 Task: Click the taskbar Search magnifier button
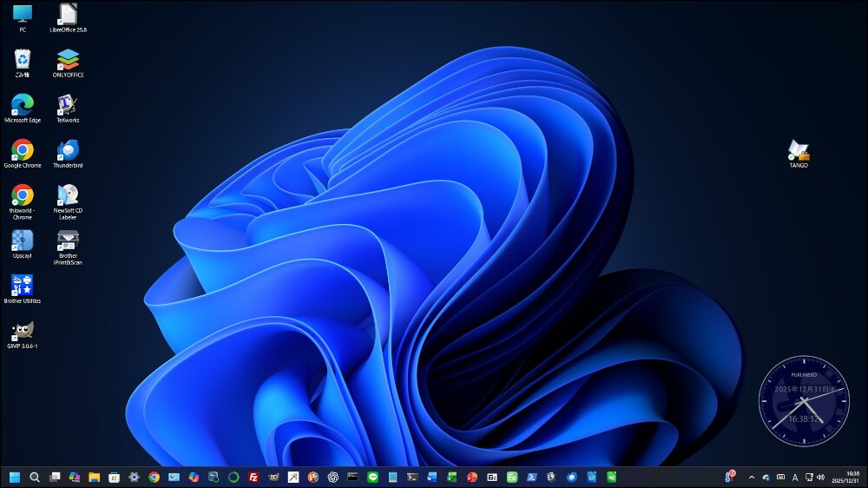[x=35, y=477]
